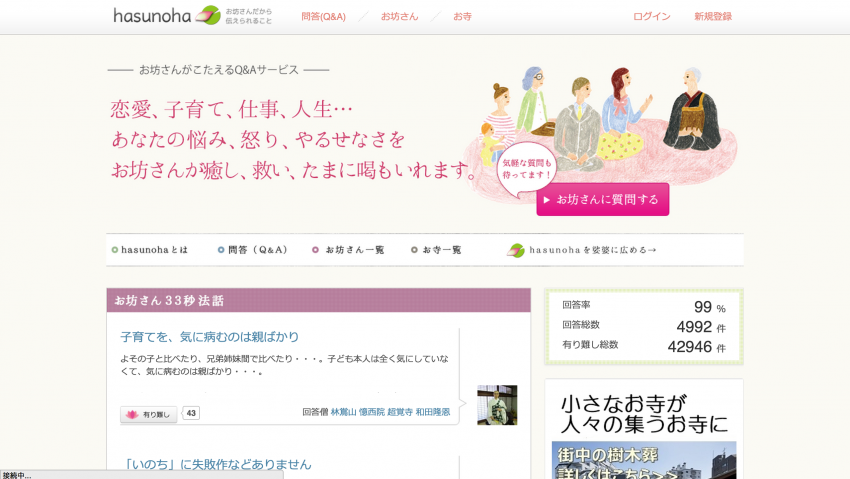Click the play arrow on お坊さんに質問する
The height and width of the screenshot is (479, 850).
tap(547, 200)
